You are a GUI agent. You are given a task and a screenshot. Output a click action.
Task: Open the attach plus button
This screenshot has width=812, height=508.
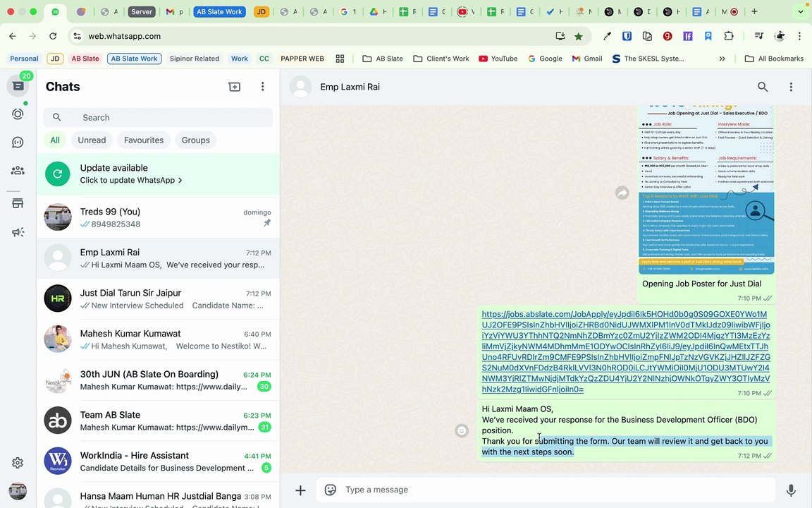tap(300, 490)
